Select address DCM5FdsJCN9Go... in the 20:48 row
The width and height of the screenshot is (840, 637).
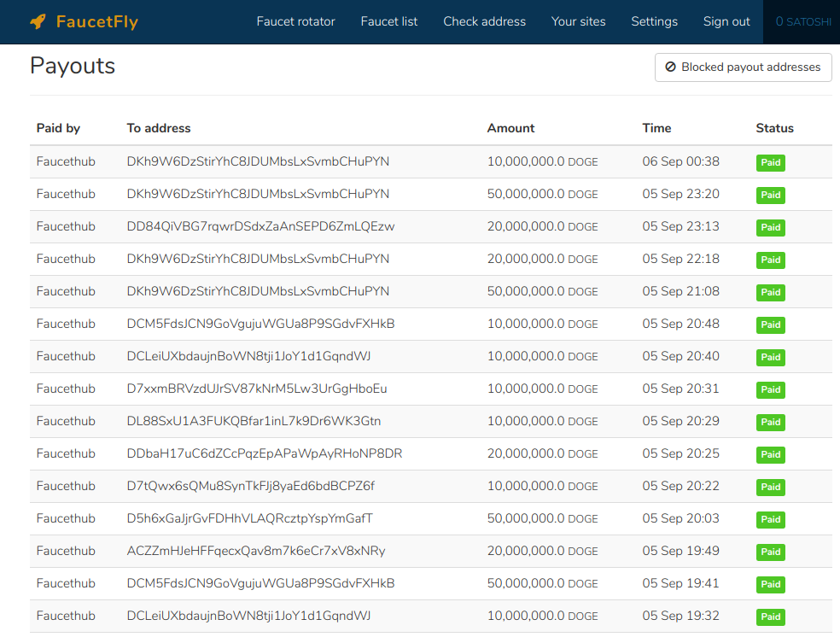[x=260, y=324]
